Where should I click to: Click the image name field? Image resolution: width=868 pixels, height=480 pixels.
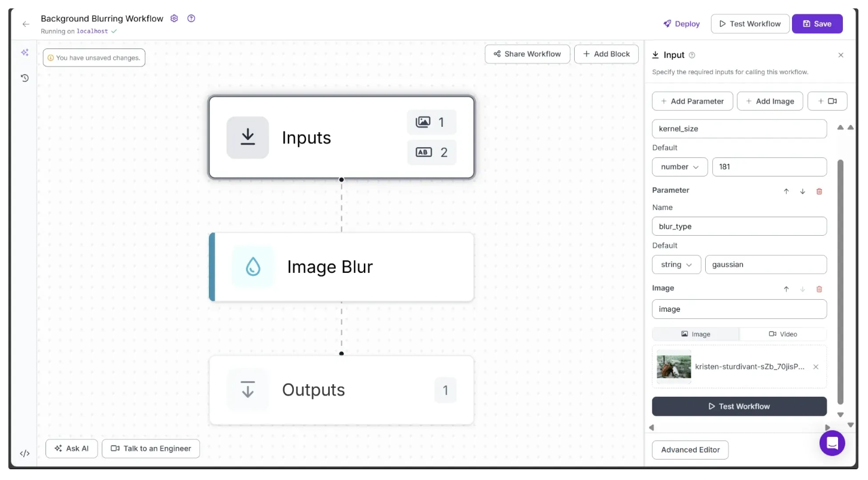click(739, 309)
